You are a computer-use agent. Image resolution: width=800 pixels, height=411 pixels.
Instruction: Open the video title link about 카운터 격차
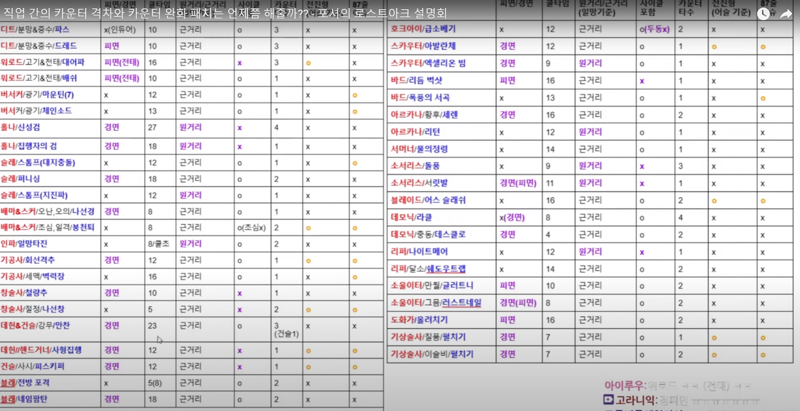tap(224, 12)
